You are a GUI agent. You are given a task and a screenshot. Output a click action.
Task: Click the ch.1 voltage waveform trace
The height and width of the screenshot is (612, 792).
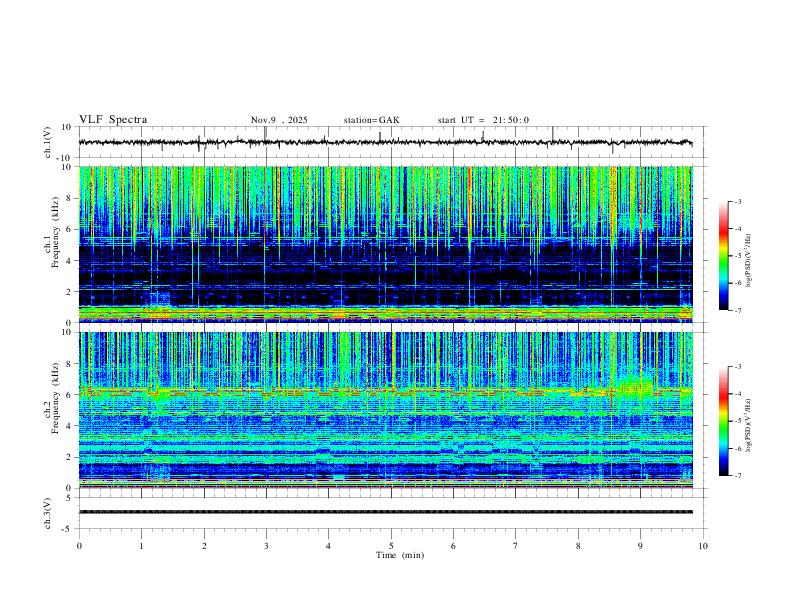click(385, 142)
